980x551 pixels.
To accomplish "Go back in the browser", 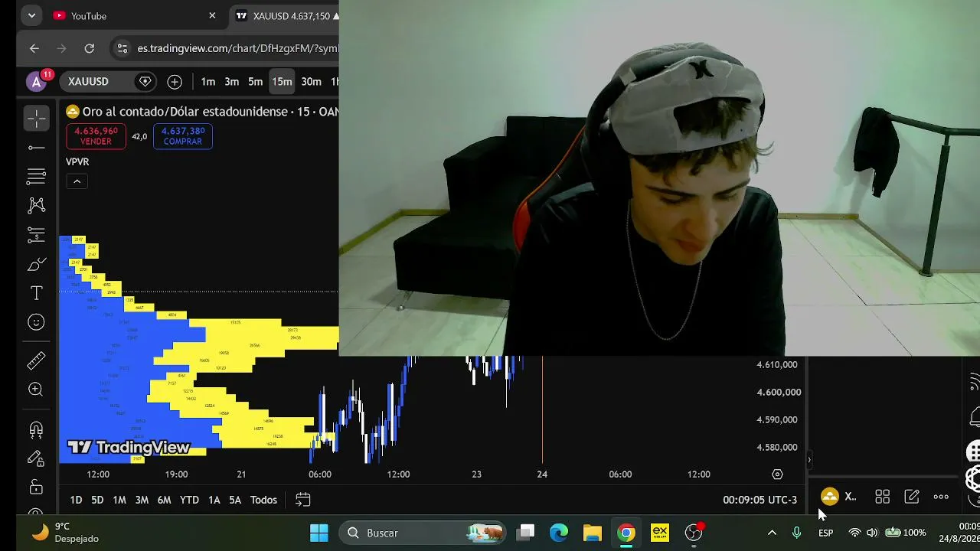I will 34,48.
